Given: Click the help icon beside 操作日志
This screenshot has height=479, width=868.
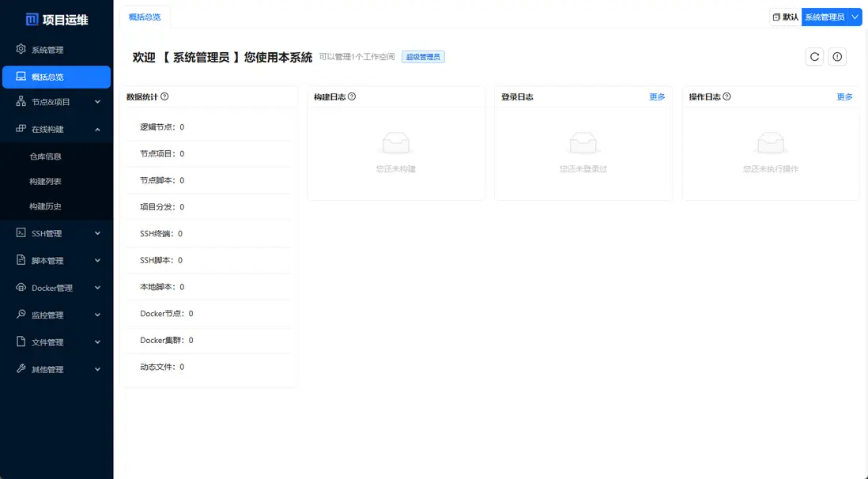Looking at the screenshot, I should click(726, 96).
